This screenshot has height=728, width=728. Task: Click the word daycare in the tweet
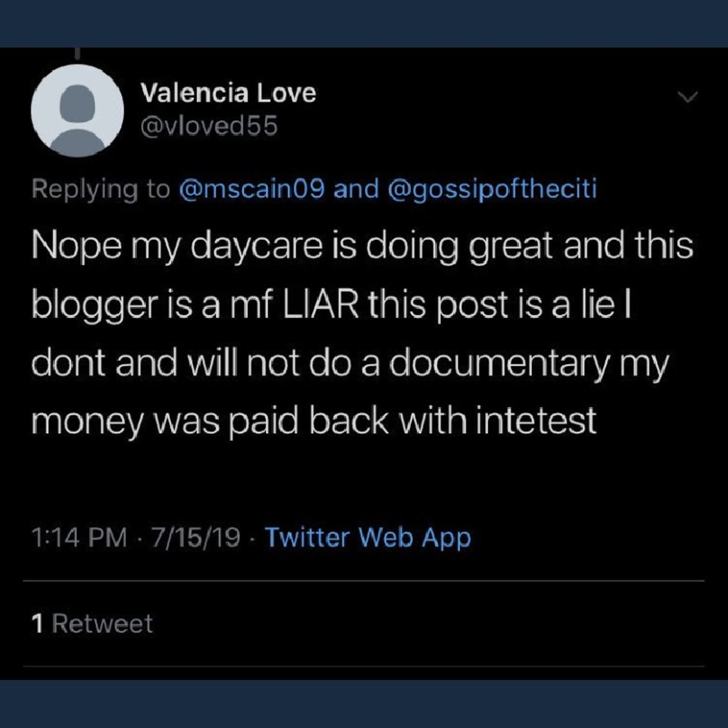pos(257,246)
